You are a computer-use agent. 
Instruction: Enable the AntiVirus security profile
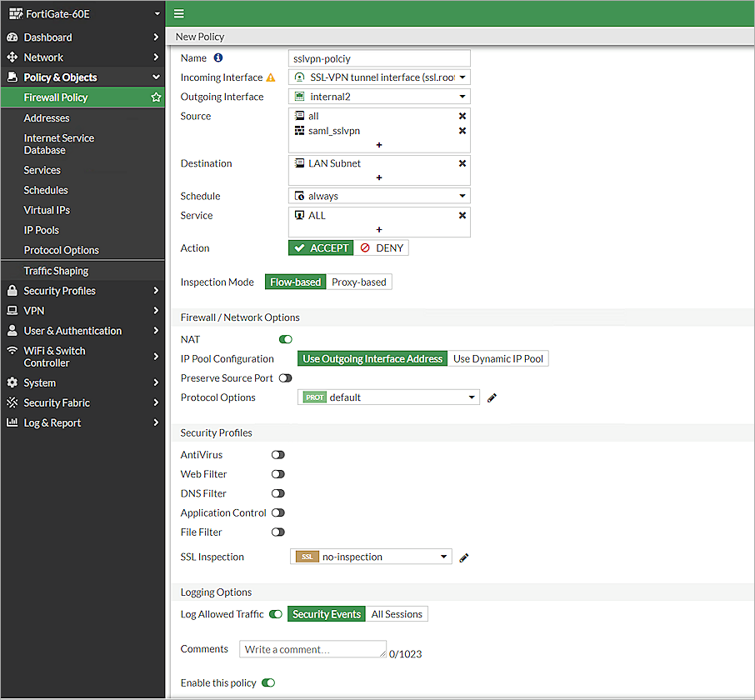[x=277, y=454]
